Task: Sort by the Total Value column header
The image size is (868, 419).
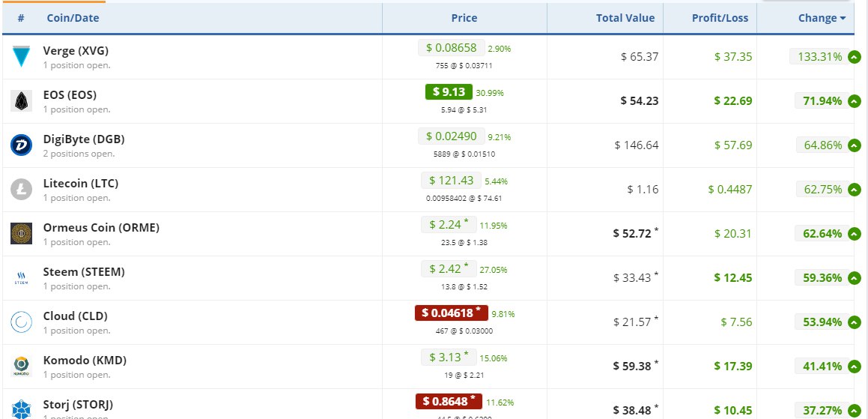Action: pos(625,18)
